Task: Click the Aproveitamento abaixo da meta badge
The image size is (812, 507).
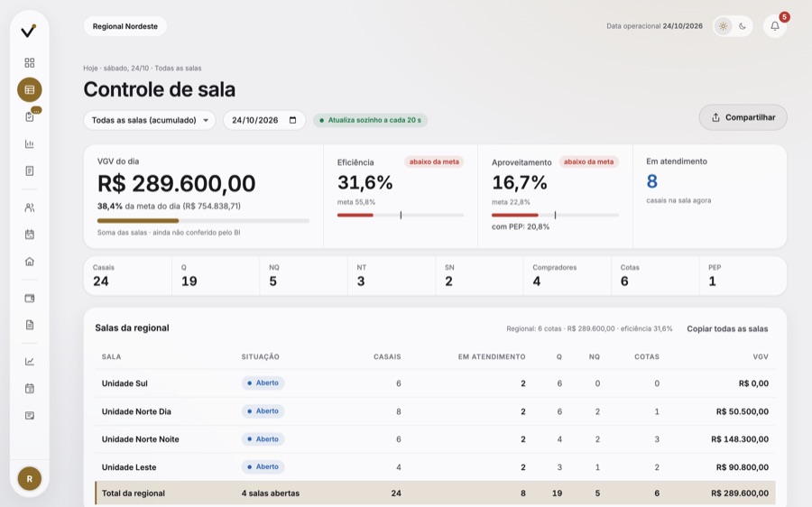Action: coord(589,161)
